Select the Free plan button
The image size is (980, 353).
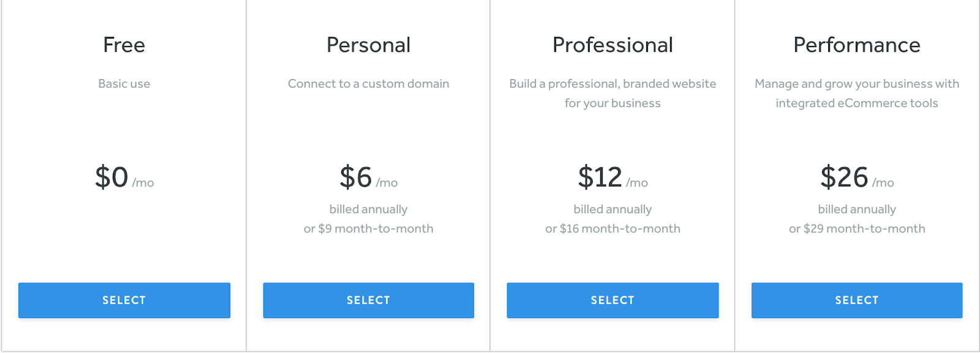(124, 300)
